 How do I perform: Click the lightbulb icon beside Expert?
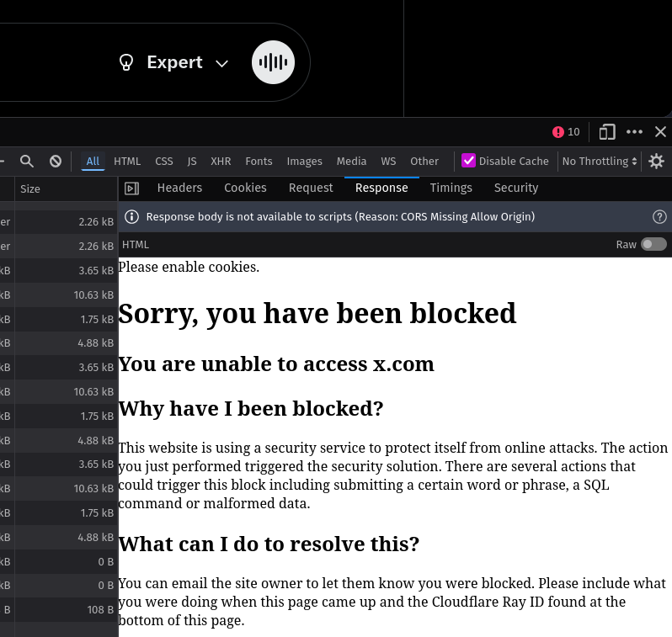(x=126, y=62)
